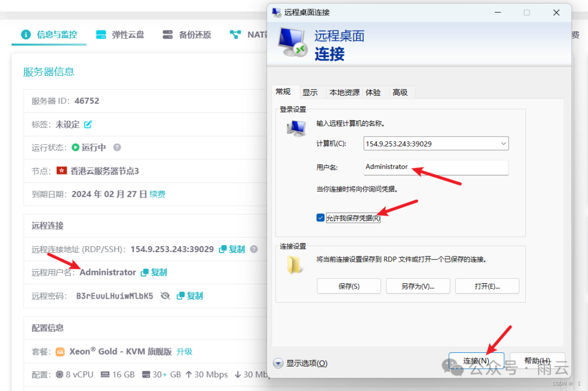Toggle the eye icon to reveal remote password
Screen dimensions: 588x391
(166, 296)
